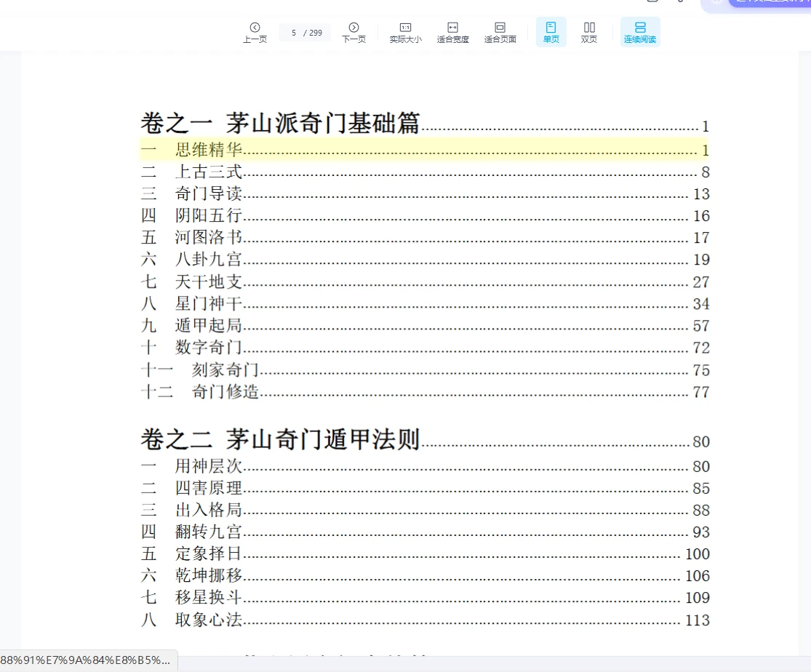Switch to double page view (双页)
Screen dimensions: 811x672
pyautogui.click(x=589, y=33)
